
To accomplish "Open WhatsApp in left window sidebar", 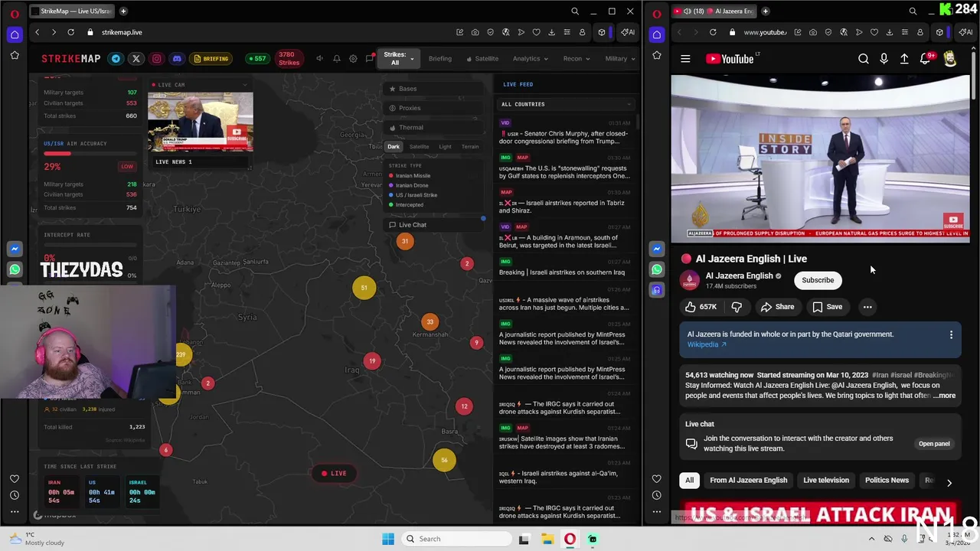I will (15, 269).
